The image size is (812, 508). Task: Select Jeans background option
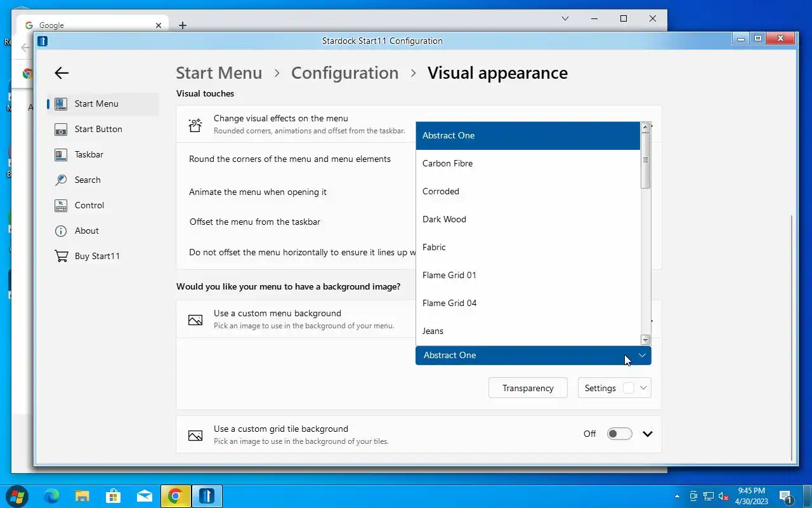coord(528,331)
